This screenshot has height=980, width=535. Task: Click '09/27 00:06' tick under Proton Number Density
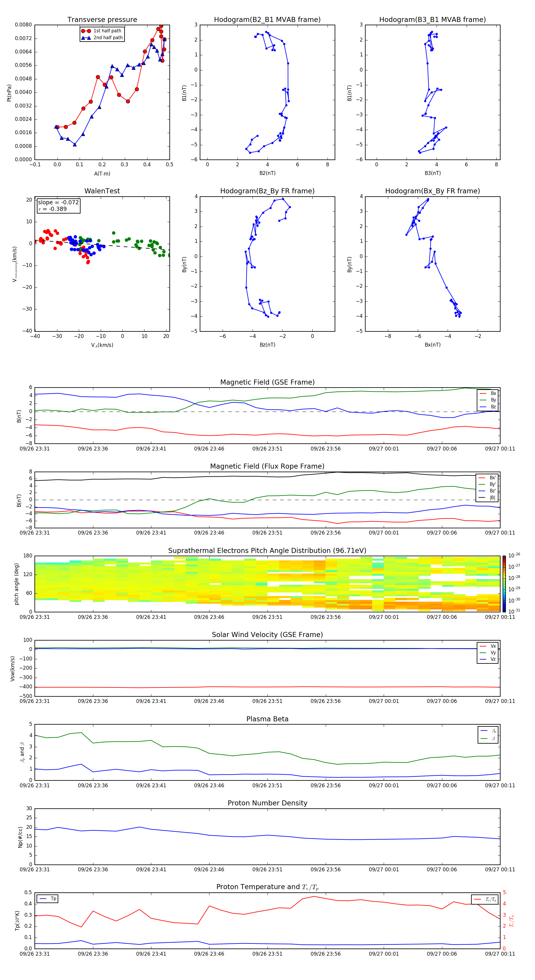coord(442,870)
